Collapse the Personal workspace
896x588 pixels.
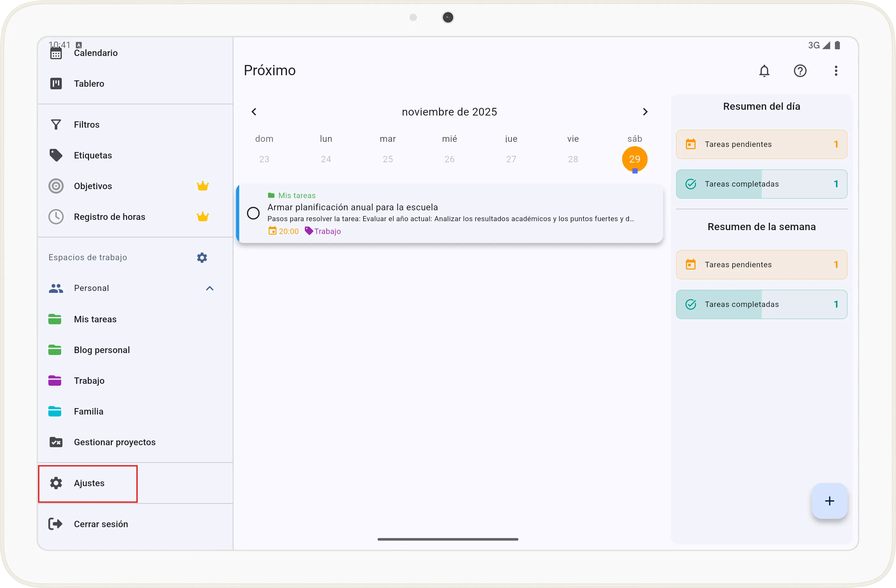(x=210, y=288)
